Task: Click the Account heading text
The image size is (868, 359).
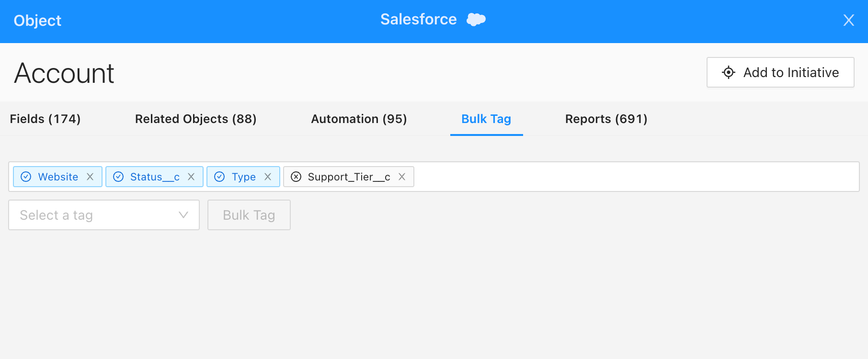Action: pyautogui.click(x=64, y=73)
